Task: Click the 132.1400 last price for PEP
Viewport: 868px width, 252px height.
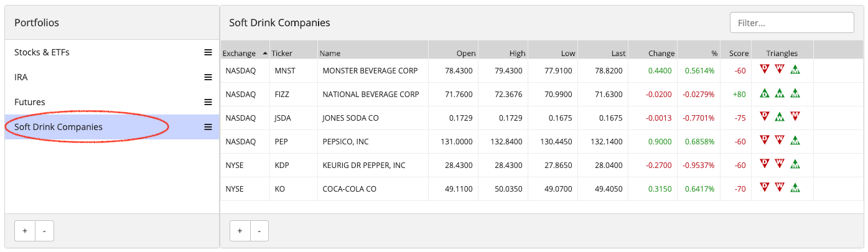Action: click(x=607, y=142)
